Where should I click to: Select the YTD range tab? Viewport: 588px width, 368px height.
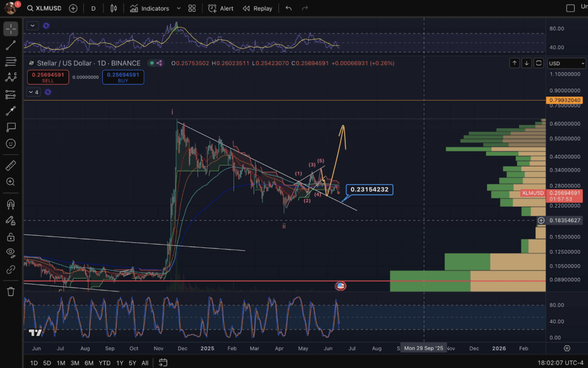pos(105,363)
